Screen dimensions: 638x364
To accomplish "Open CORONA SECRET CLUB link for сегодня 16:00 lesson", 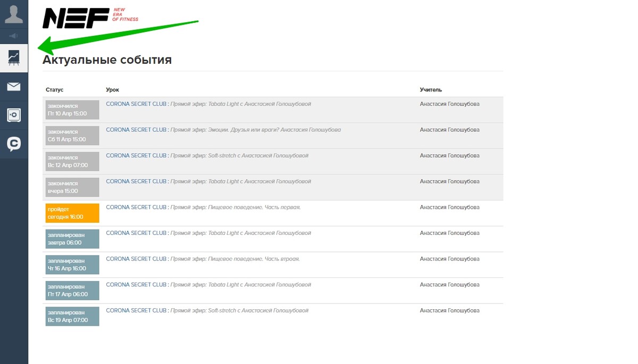I will (137, 207).
